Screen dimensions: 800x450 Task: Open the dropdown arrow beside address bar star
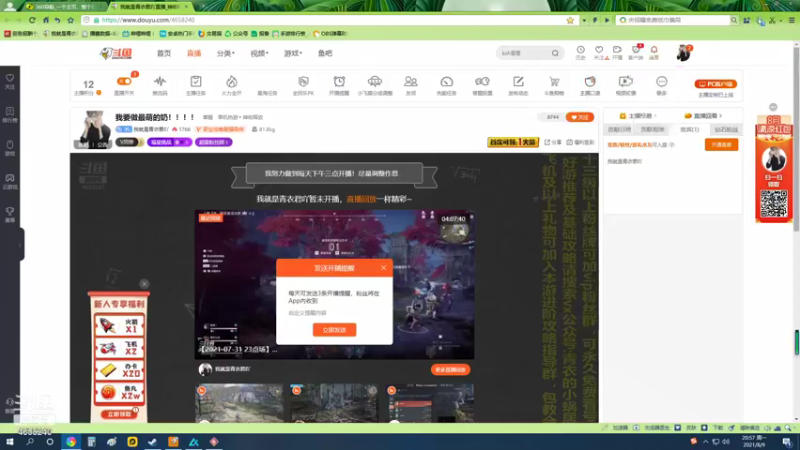(584, 20)
